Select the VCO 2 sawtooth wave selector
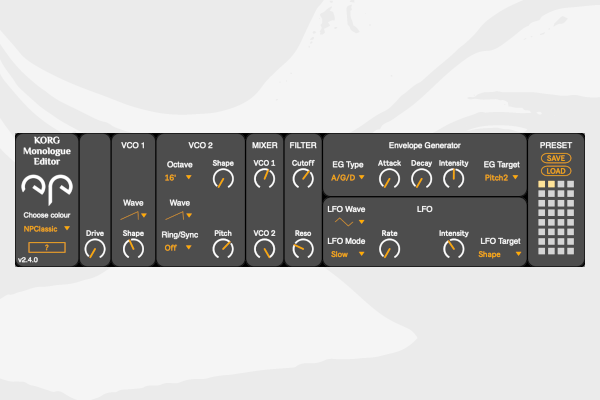The height and width of the screenshot is (400, 600). (178, 215)
